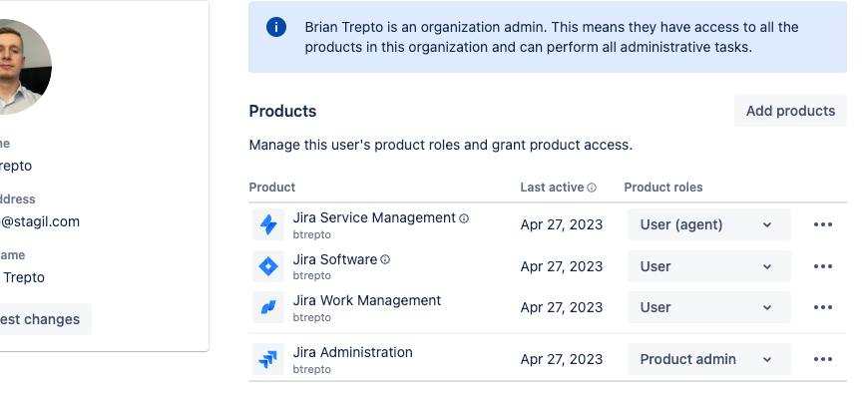
Task: Click btrepto under Jira Service Management
Action: click(x=312, y=234)
